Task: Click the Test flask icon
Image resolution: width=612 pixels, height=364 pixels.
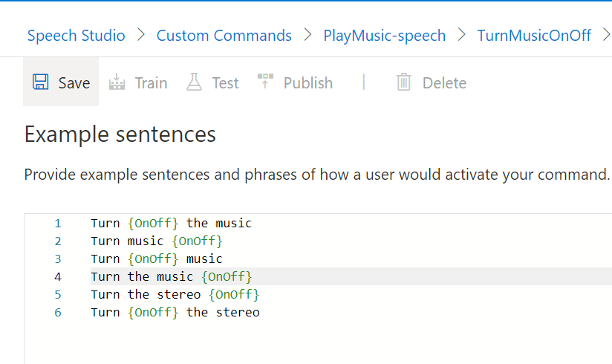Action: (x=195, y=82)
